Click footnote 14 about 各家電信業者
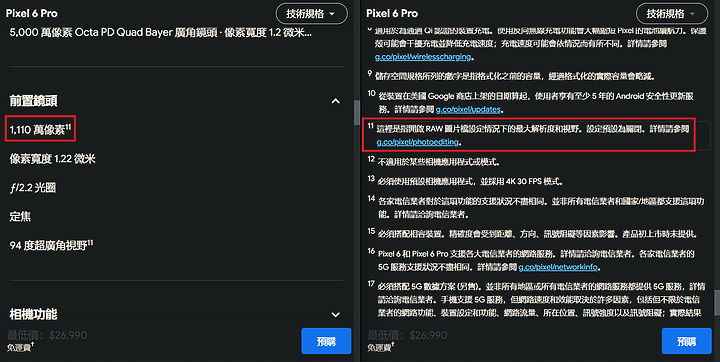Image resolution: width=720 pixels, height=362 pixels. pos(536,208)
